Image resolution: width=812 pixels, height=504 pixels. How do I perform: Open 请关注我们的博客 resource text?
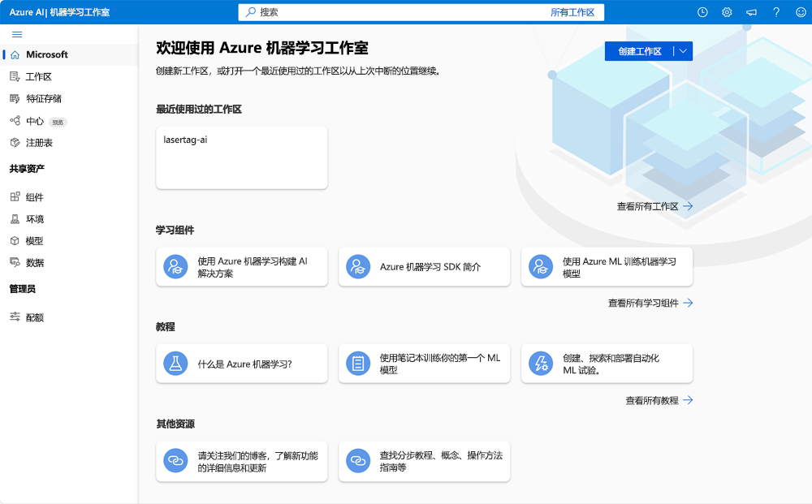point(258,462)
